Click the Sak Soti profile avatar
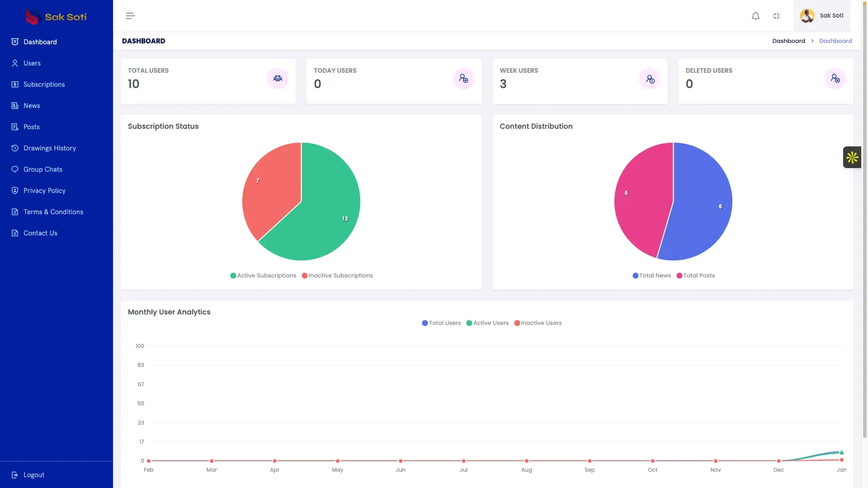 pyautogui.click(x=807, y=16)
